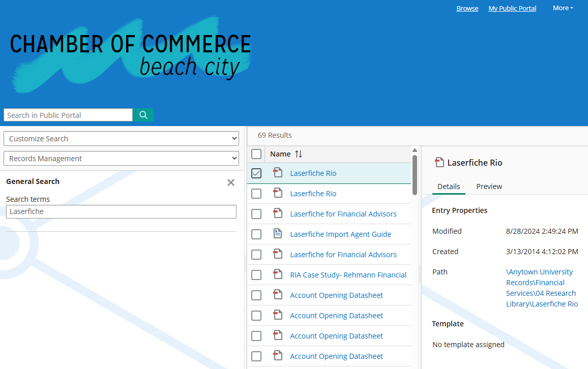Open the highlighted Laserfiche Rio result
Viewport: 588px width, 369px height.
click(313, 173)
